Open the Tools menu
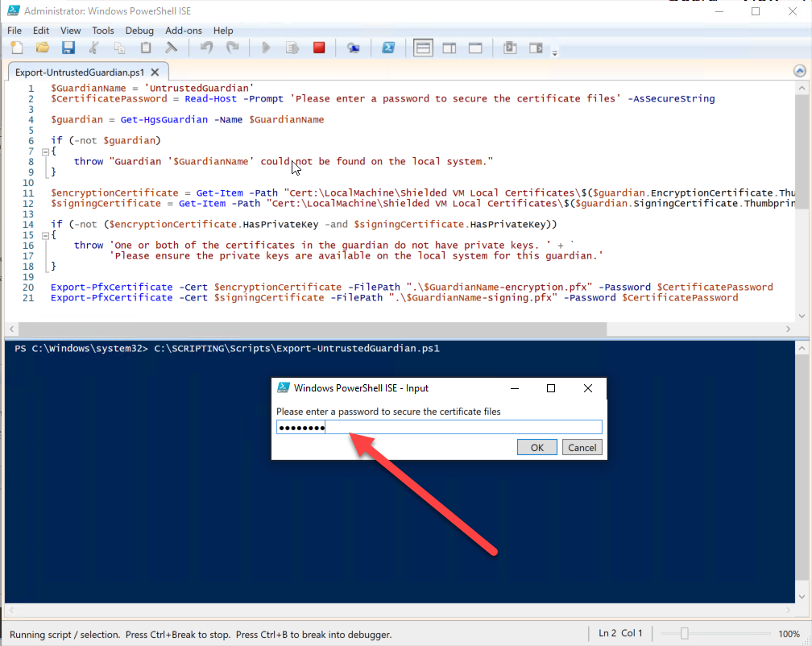812x646 pixels. 103,31
